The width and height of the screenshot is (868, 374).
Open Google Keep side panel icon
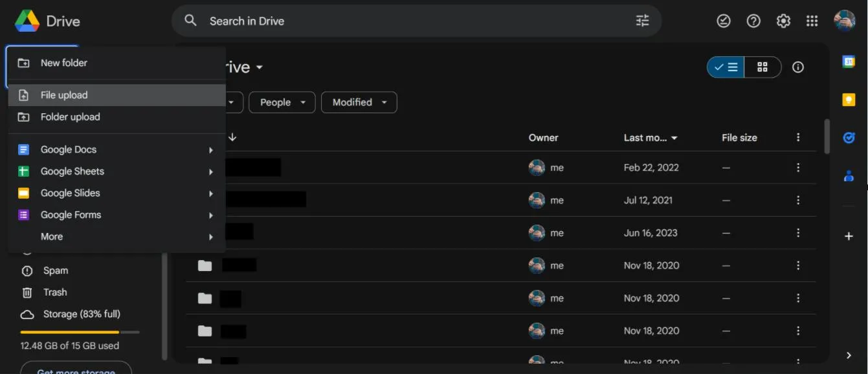coord(849,100)
